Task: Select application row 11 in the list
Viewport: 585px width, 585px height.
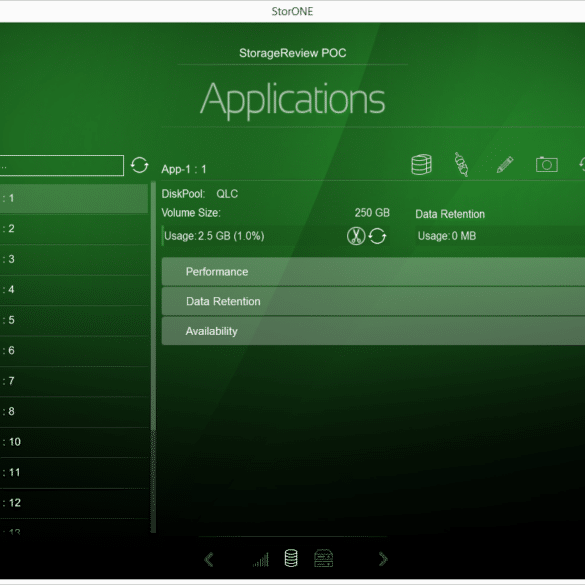Action: pos(74,473)
